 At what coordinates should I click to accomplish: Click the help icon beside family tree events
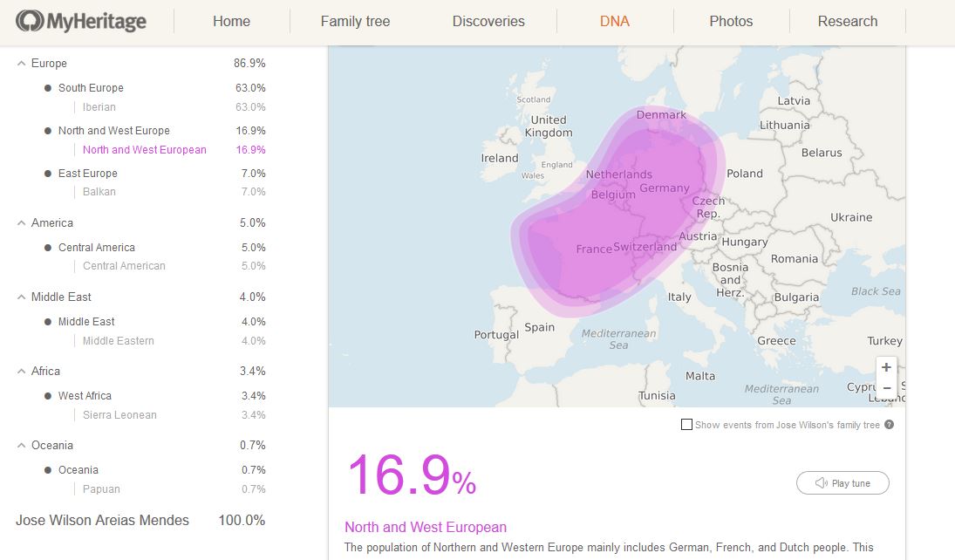pyautogui.click(x=890, y=425)
